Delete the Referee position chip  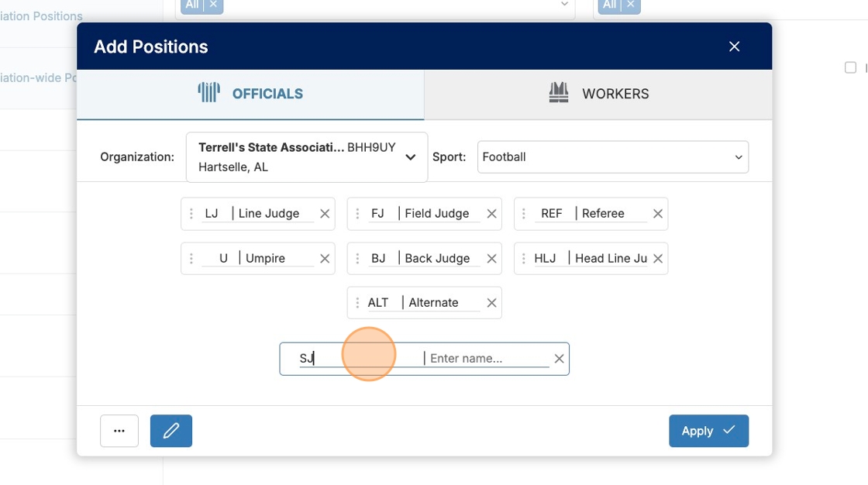tap(658, 214)
